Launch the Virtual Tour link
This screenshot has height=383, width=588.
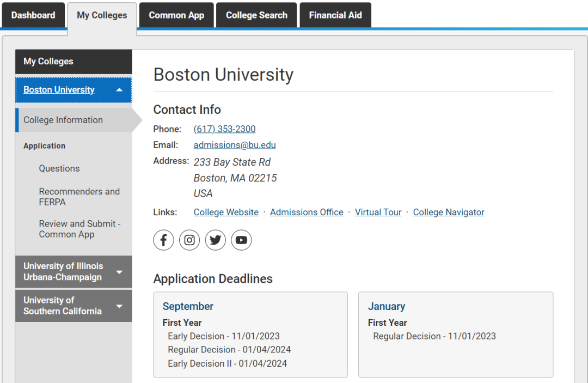(x=378, y=212)
